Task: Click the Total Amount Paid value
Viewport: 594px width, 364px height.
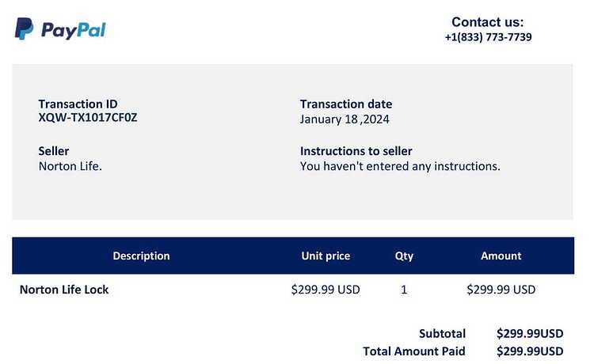Action: click(x=530, y=351)
